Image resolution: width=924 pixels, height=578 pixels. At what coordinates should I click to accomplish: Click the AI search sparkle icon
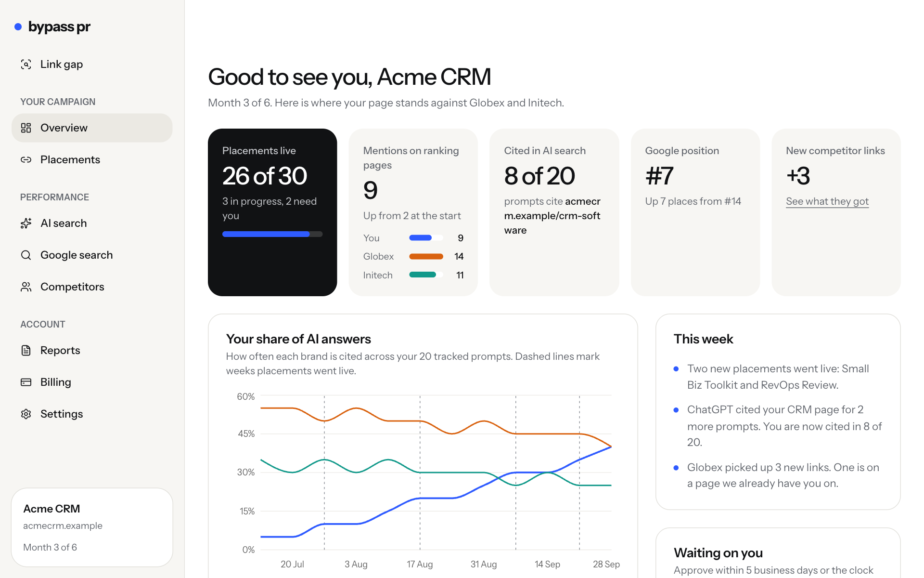tap(26, 223)
